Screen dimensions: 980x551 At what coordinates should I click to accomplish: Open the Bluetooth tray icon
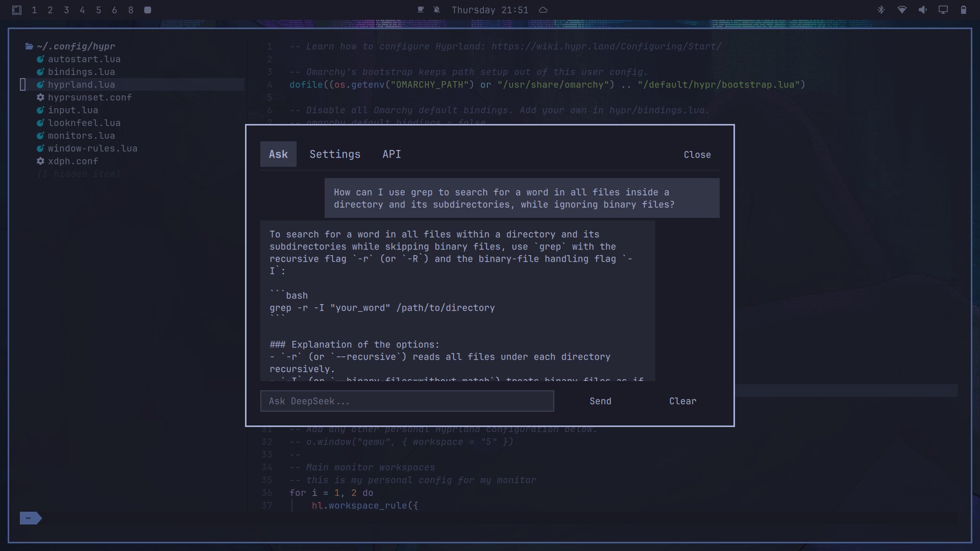(881, 10)
